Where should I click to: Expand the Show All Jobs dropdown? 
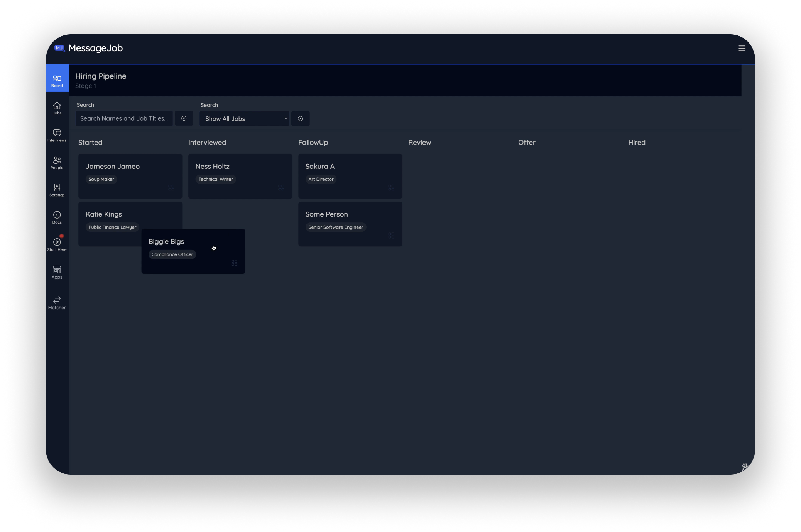[244, 119]
